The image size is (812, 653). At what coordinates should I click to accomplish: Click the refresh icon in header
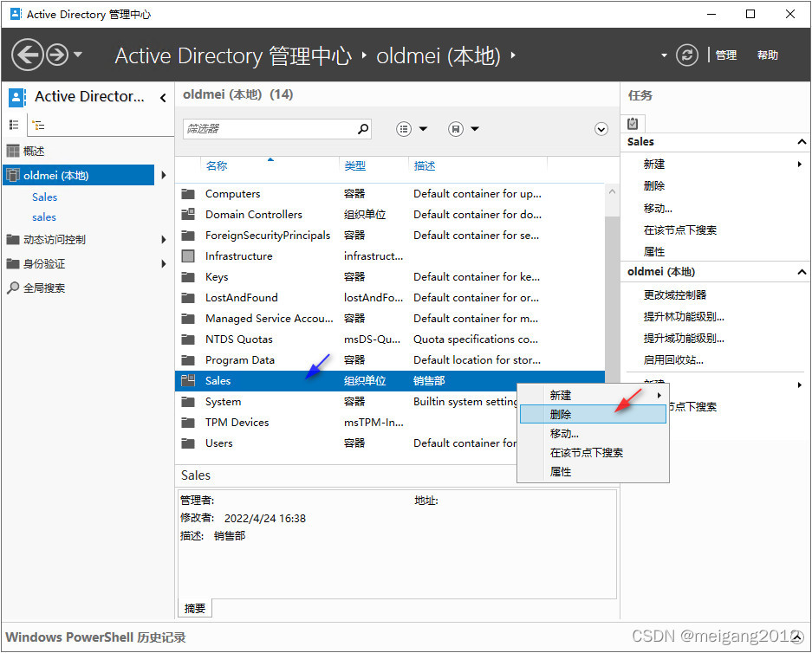point(686,55)
